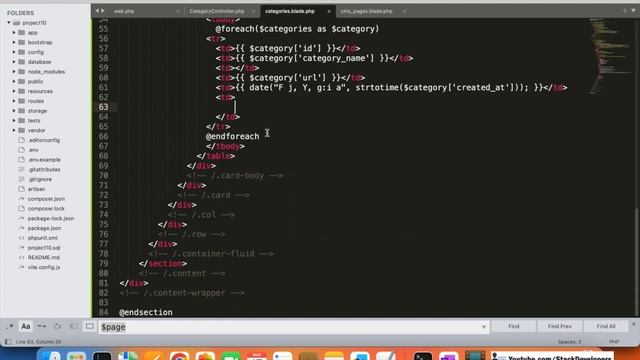Open Finder from the Dock

(51, 356)
